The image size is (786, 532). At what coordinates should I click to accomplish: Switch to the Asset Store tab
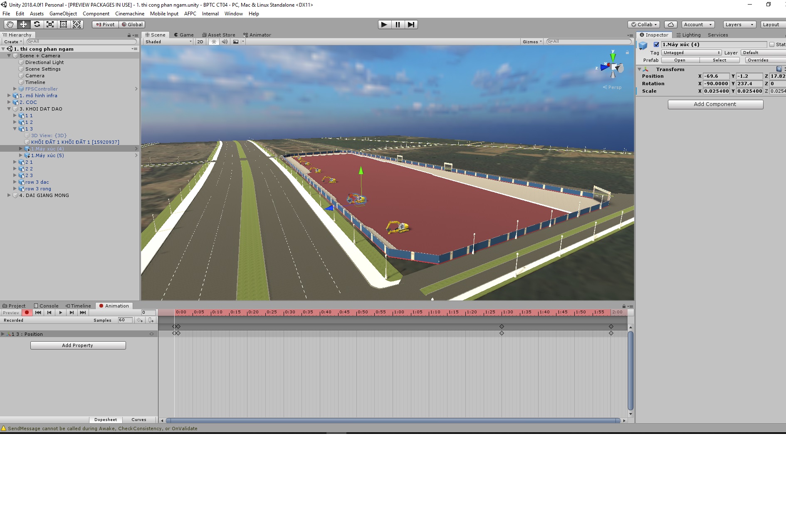(x=219, y=35)
